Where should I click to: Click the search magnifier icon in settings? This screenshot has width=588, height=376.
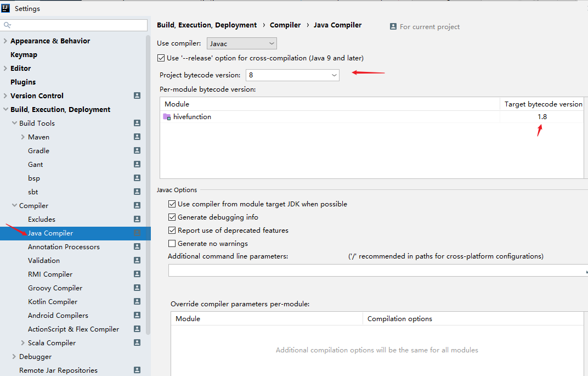(x=7, y=25)
